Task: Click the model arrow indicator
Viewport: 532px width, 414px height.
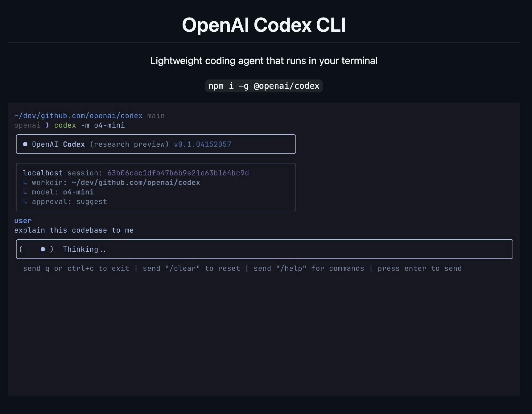Action: point(25,192)
